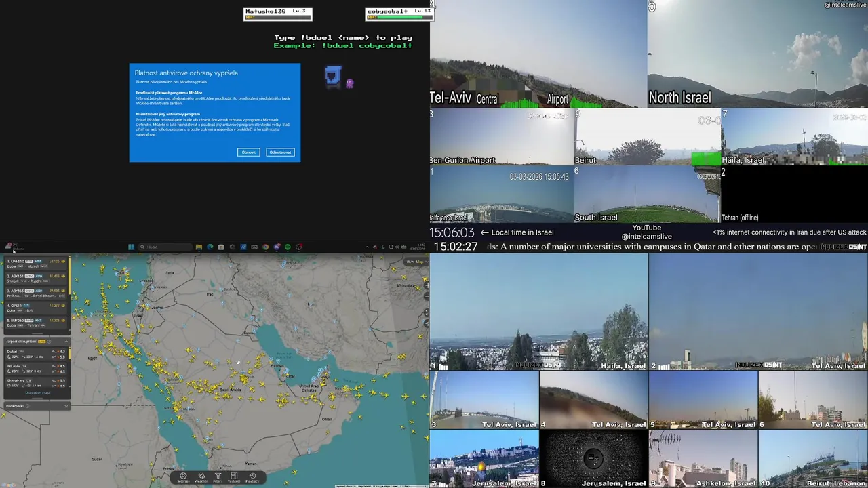Collapse the Airport disruptions panel

tap(66, 342)
